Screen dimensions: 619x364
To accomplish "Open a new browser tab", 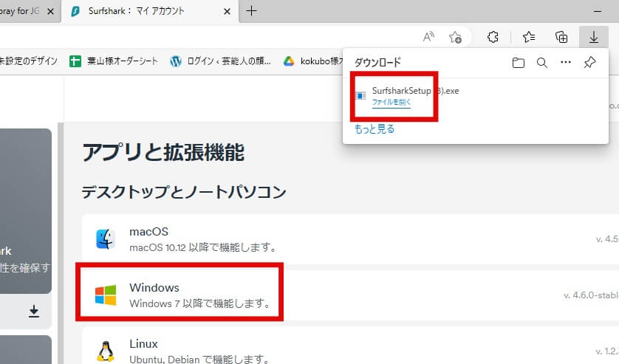I will click(x=251, y=11).
